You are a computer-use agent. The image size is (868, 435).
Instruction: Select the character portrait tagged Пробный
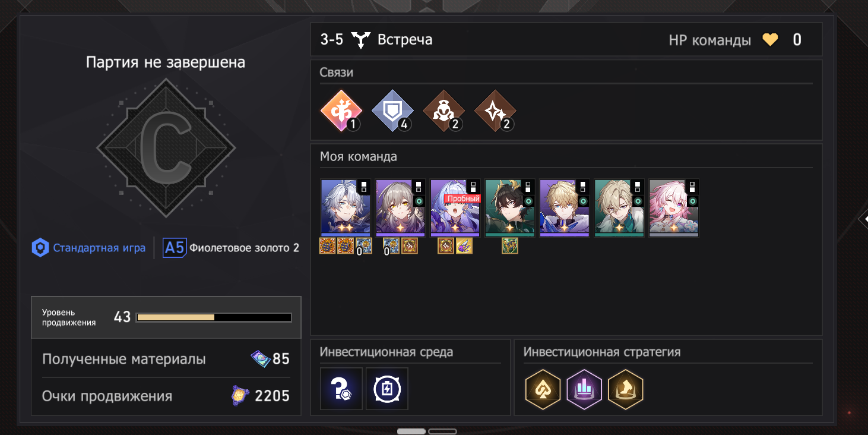pos(455,208)
